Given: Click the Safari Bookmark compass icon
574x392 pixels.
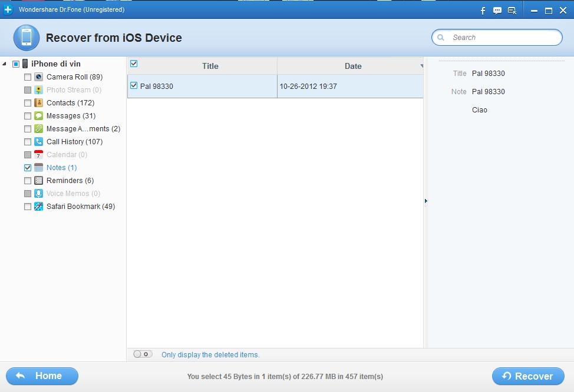Looking at the screenshot, I should 38,207.
